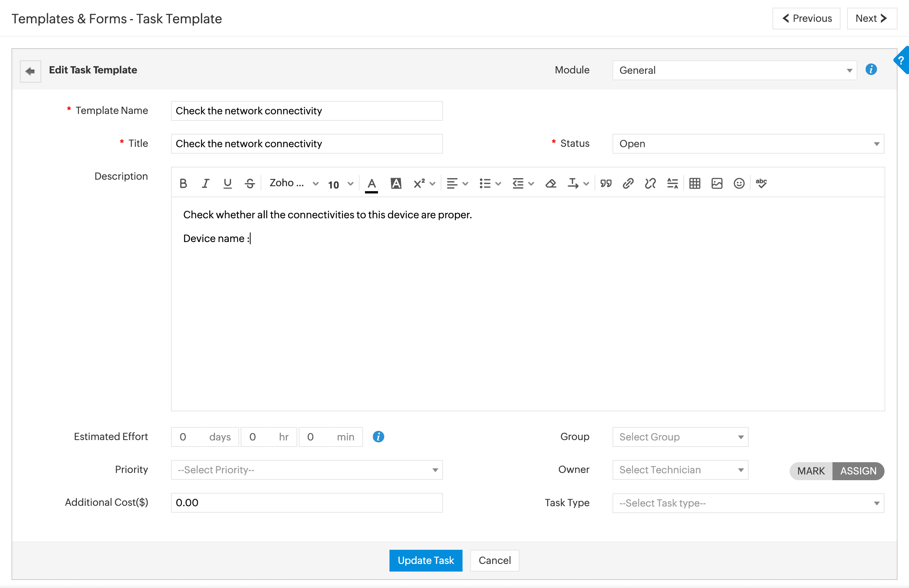Apply Strikethrough formatting
This screenshot has width=909, height=588.
(x=250, y=184)
